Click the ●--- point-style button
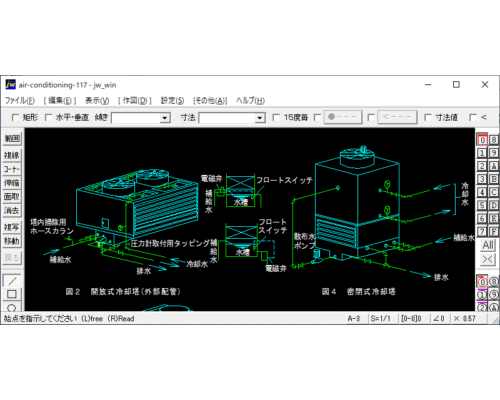 343,117
